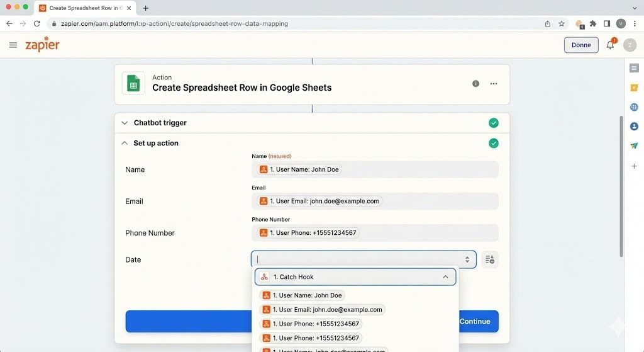Open the user avatar menu in Zapier header

tap(630, 45)
